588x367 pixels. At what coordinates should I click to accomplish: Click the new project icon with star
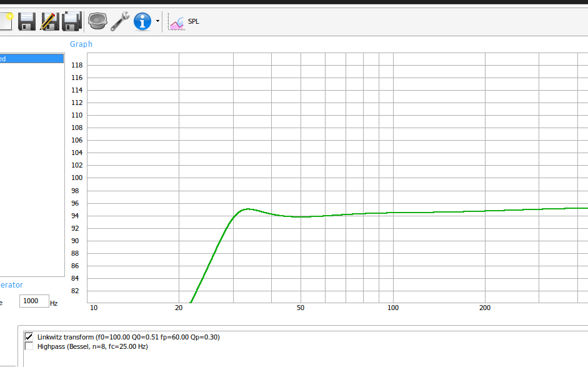[6, 21]
